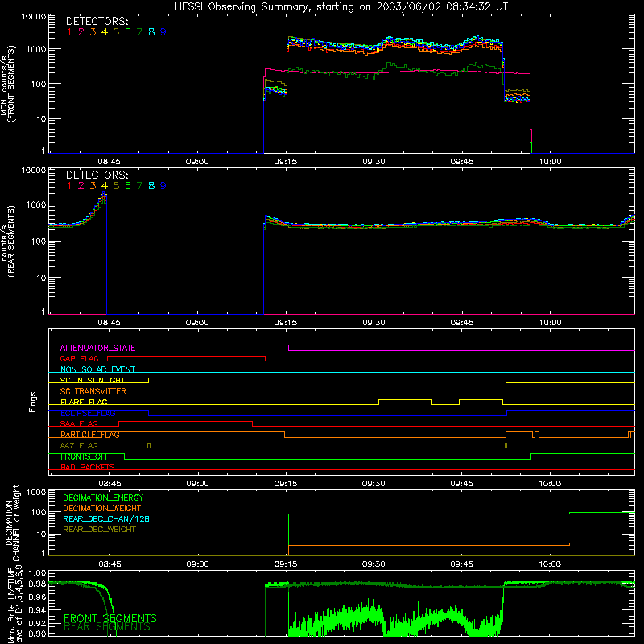Select detector 2 in rear segments legend

click(81, 186)
